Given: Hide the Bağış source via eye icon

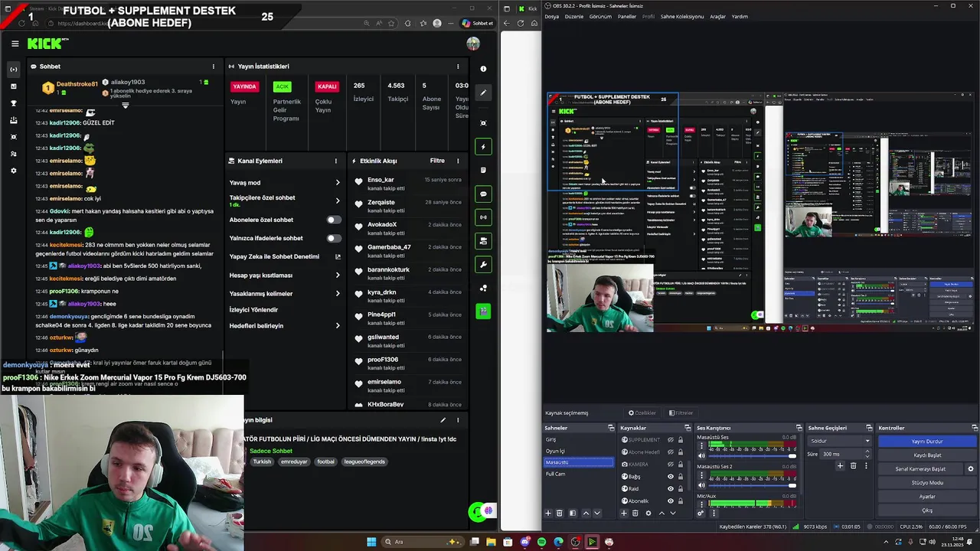Looking at the screenshot, I should [x=670, y=477].
